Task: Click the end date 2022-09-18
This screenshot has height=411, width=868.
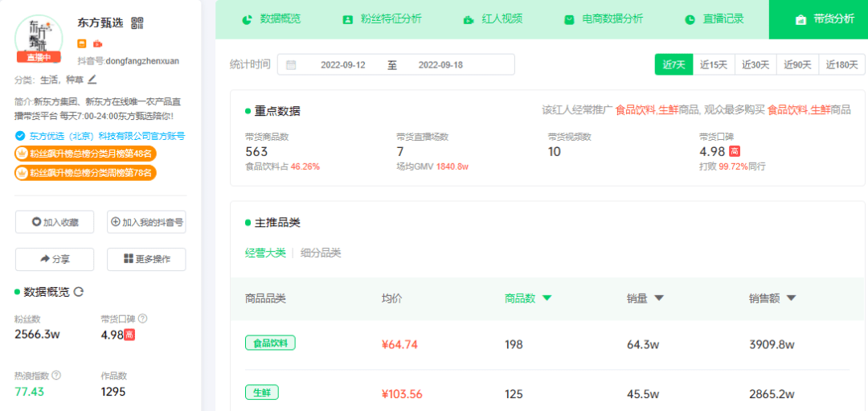Action: point(440,65)
